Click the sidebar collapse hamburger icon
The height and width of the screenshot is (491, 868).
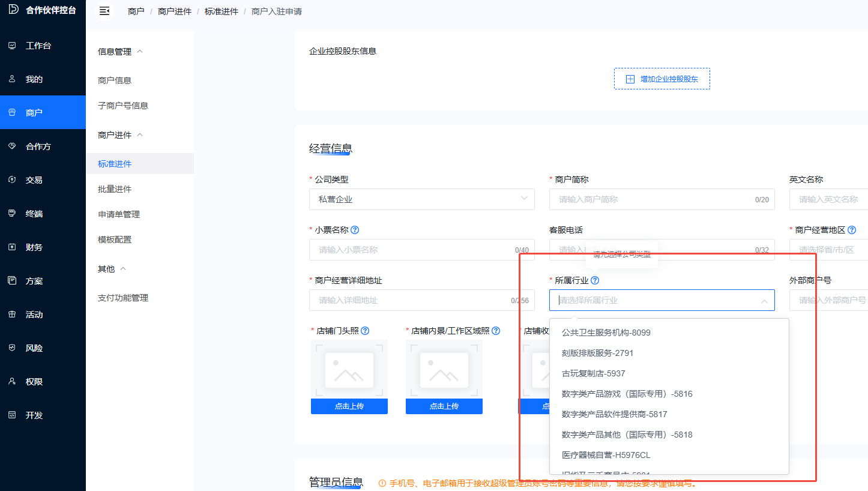coord(104,11)
